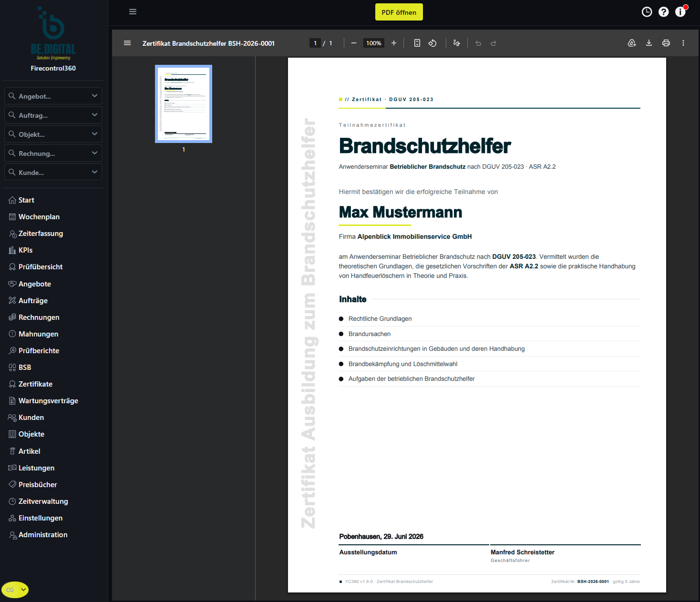This screenshot has height=602, width=700.
Task: Go to Prüfübersicht
Action: click(x=41, y=267)
